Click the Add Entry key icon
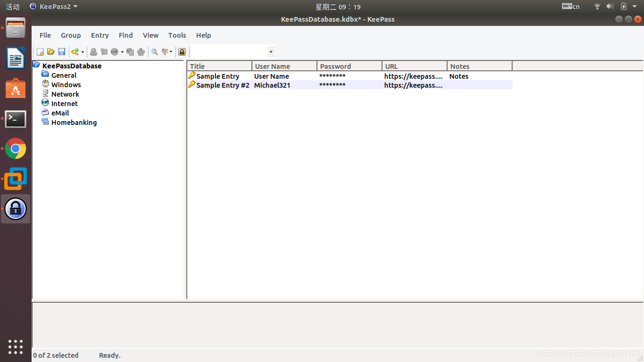The width and height of the screenshot is (644, 362). pos(75,52)
